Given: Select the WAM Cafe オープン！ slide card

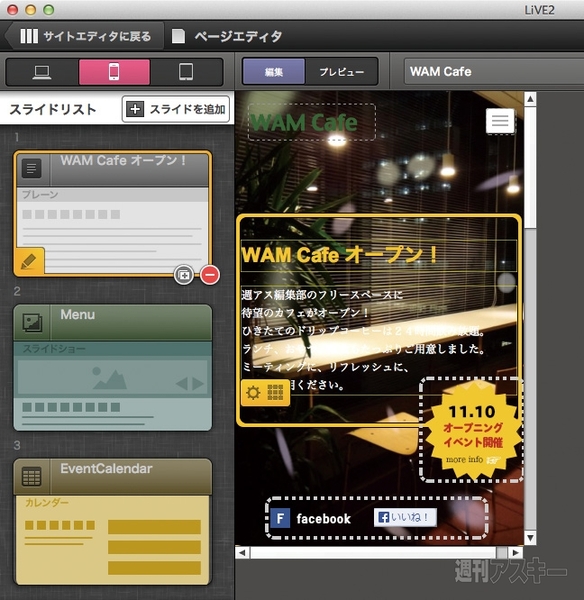Looking at the screenshot, I should click(x=112, y=213).
